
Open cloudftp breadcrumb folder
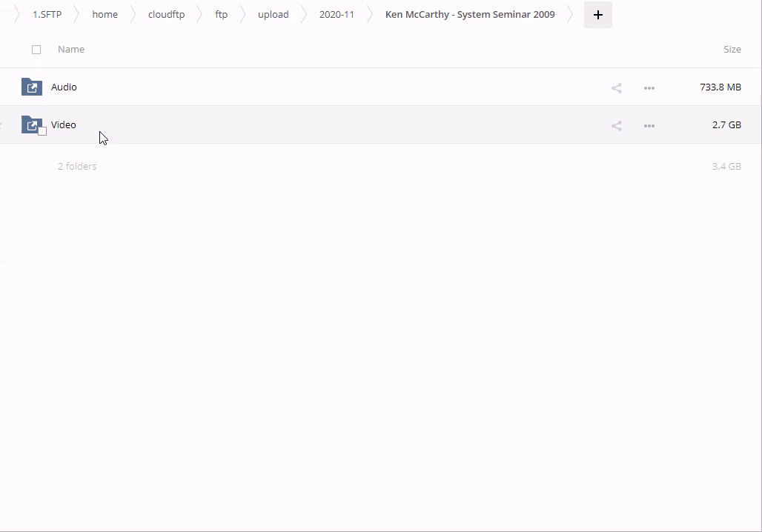[166, 15]
